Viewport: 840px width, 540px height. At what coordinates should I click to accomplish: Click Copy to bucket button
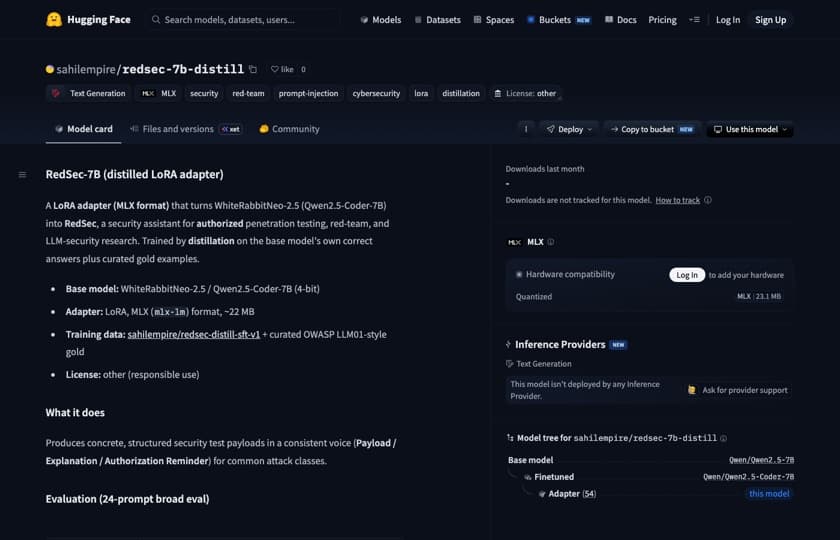[x=652, y=129]
